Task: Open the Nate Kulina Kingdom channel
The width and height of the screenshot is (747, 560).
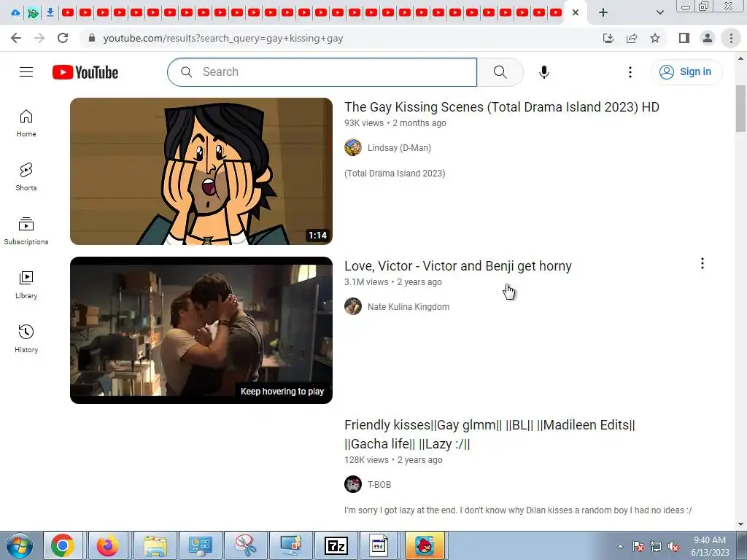Action: pyautogui.click(x=409, y=307)
